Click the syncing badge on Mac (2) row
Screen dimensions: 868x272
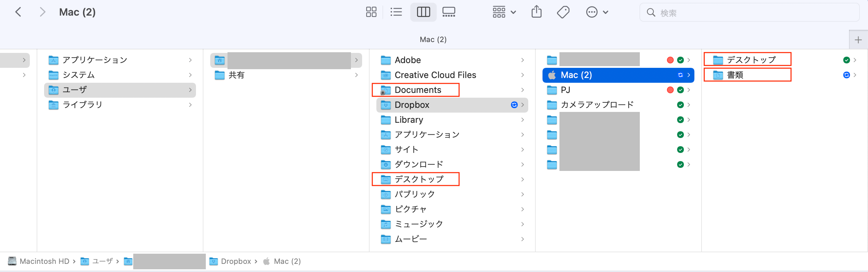[680, 75]
